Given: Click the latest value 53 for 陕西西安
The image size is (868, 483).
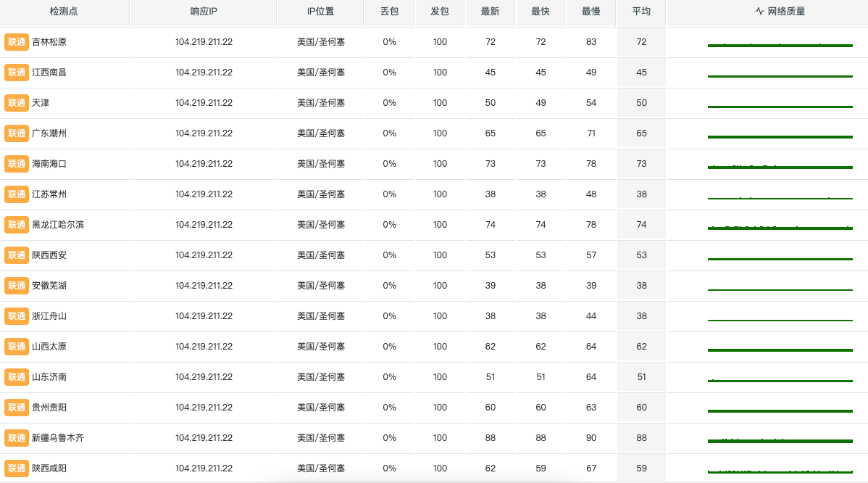Looking at the screenshot, I should [490, 255].
